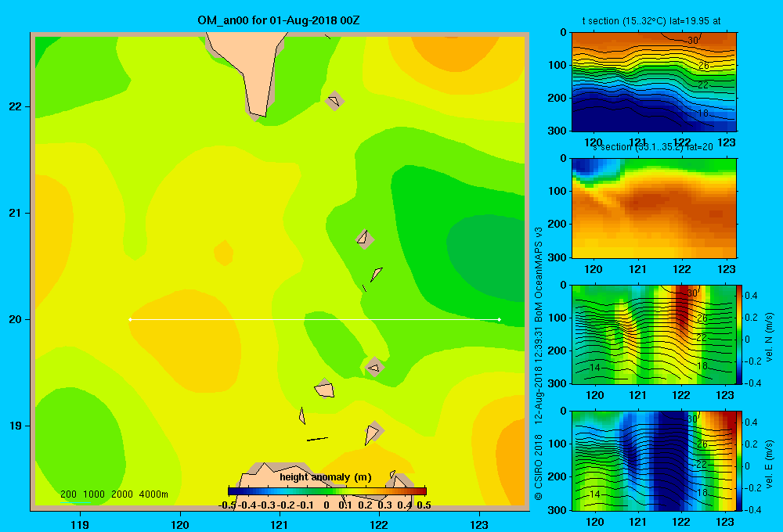
Task: Click the height anomaly color scale bar
Action: (x=327, y=491)
